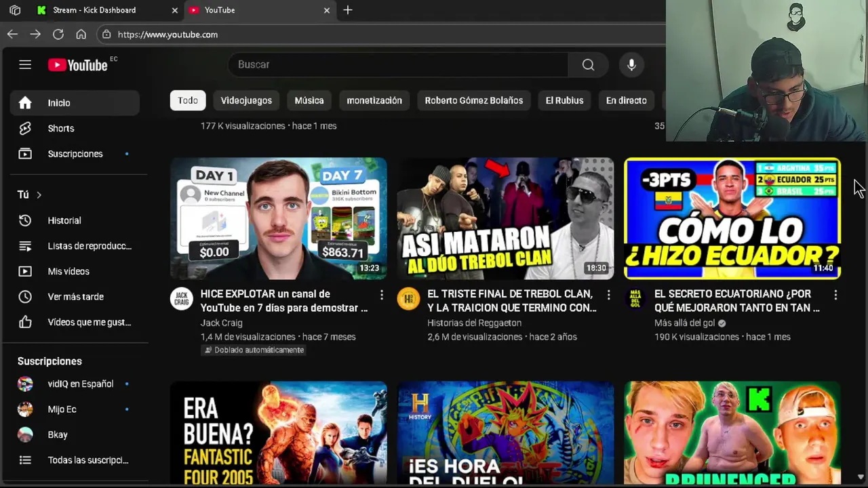View site information icon in address bar
The image size is (868, 488).
[106, 34]
